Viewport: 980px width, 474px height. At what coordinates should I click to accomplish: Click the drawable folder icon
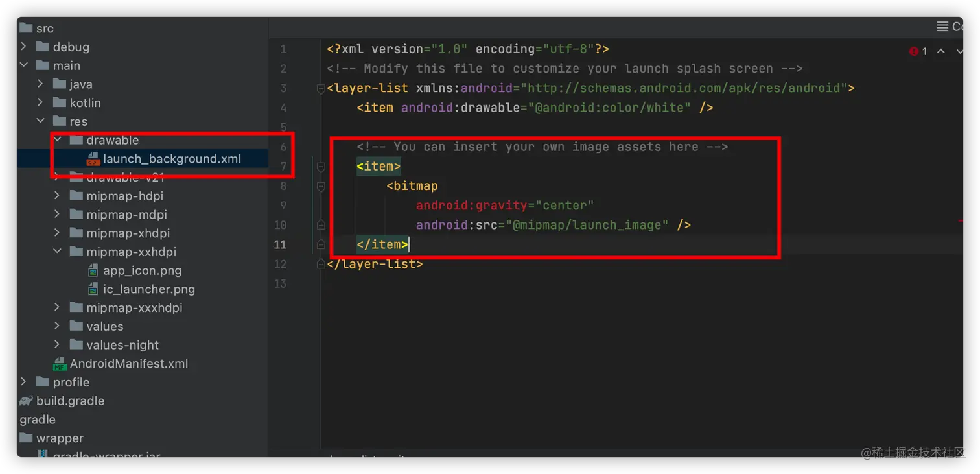point(76,140)
